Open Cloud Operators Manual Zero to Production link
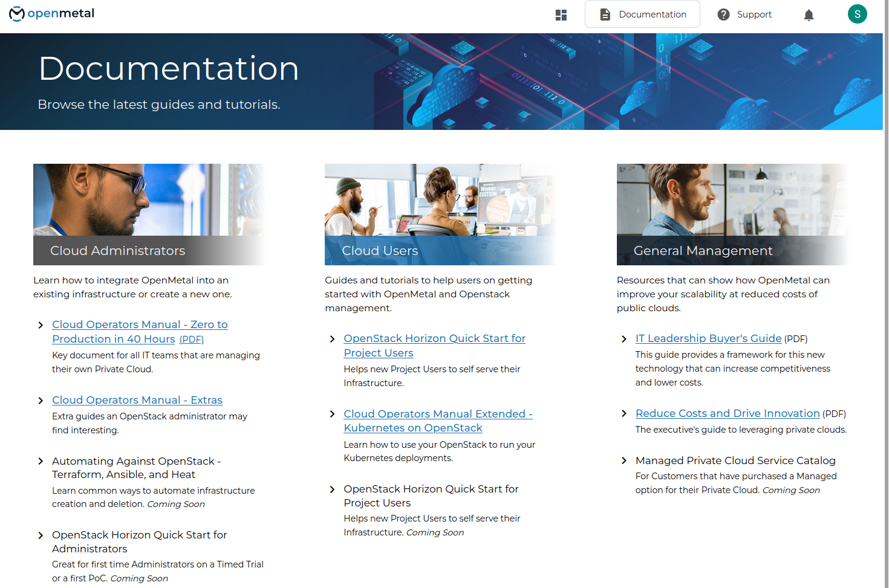The width and height of the screenshot is (889, 588). point(140,325)
